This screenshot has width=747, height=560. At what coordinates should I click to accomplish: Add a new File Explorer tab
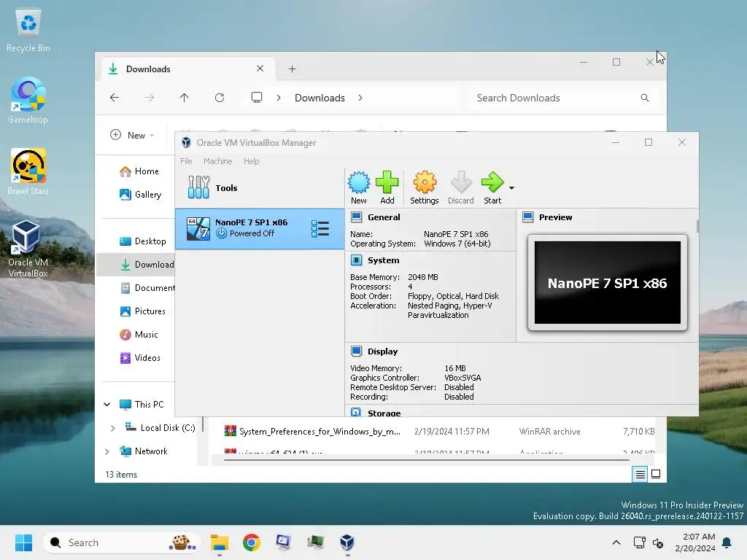(x=292, y=69)
